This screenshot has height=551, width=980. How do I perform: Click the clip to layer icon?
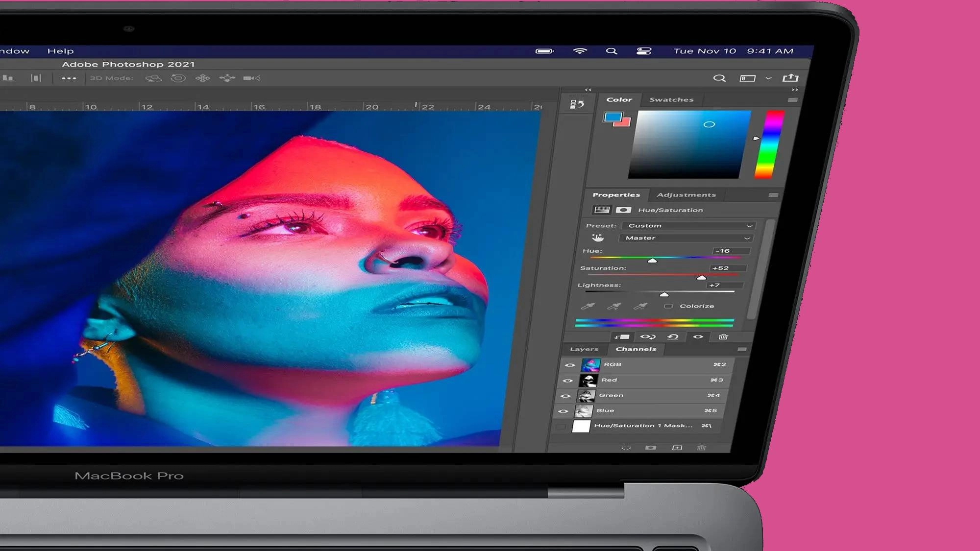tap(622, 337)
